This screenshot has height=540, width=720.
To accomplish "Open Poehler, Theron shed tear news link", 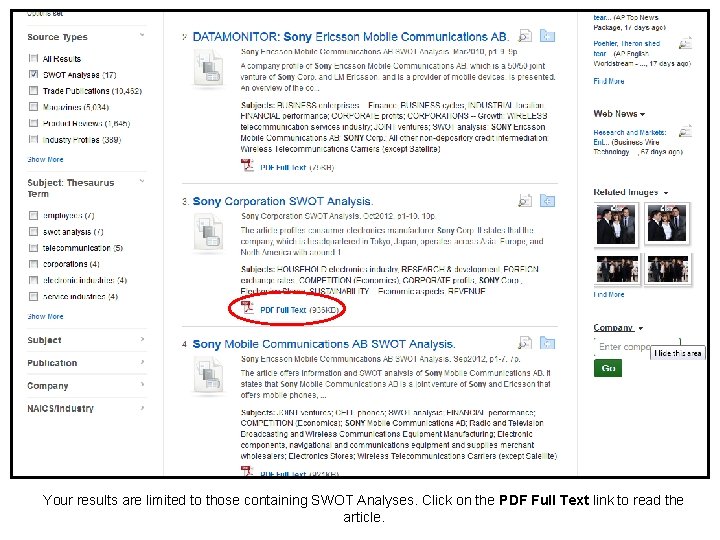I will pyautogui.click(x=626, y=48).
